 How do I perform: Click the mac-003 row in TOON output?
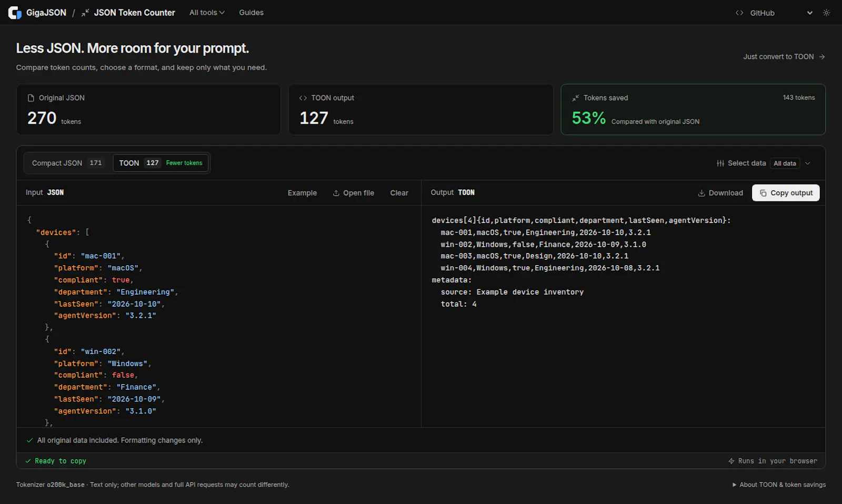[535, 256]
